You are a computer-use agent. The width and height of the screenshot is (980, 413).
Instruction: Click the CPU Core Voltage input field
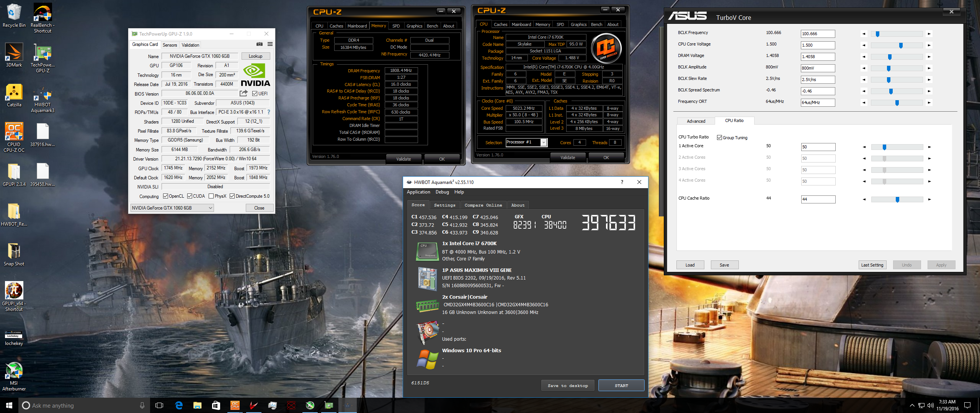(818, 45)
